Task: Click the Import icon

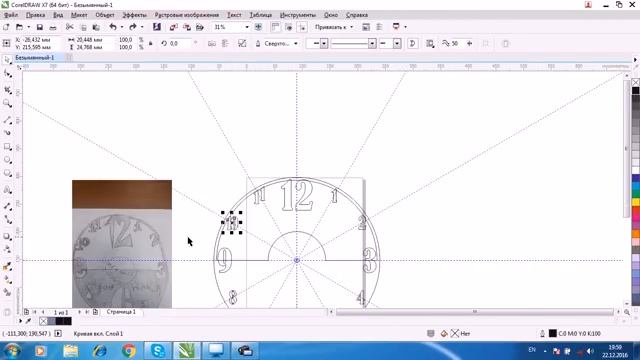Action: [x=173, y=27]
